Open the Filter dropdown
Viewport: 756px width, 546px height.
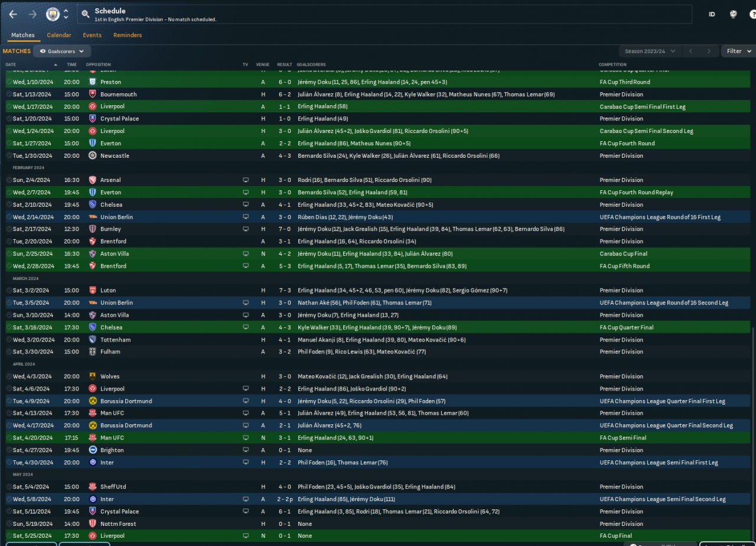(x=737, y=51)
